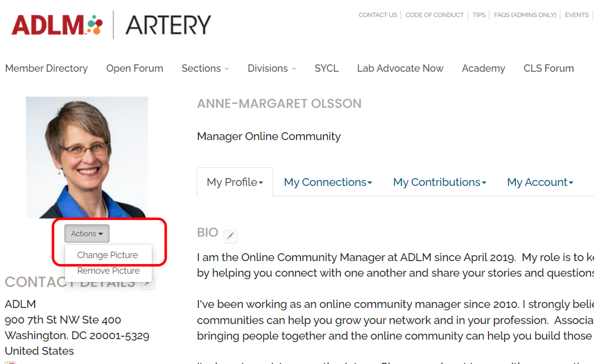This screenshot has height=364, width=594.
Task: Open the Actions dropdown button
Action: click(x=87, y=234)
